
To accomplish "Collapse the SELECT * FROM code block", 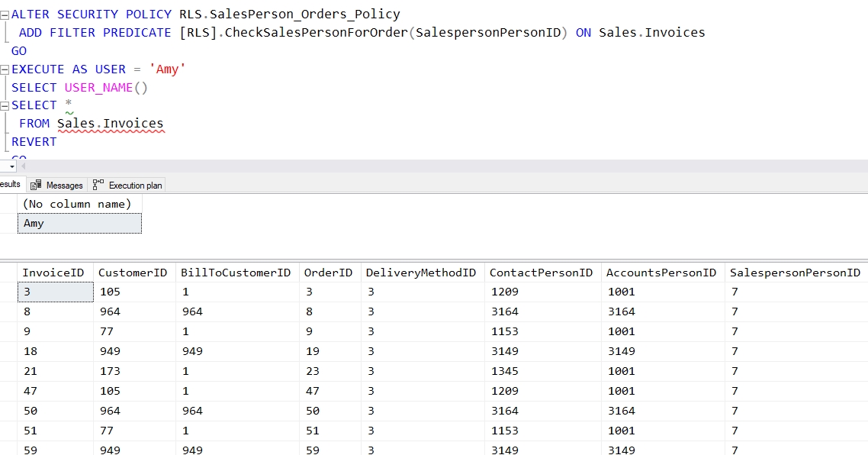I will pos(5,106).
